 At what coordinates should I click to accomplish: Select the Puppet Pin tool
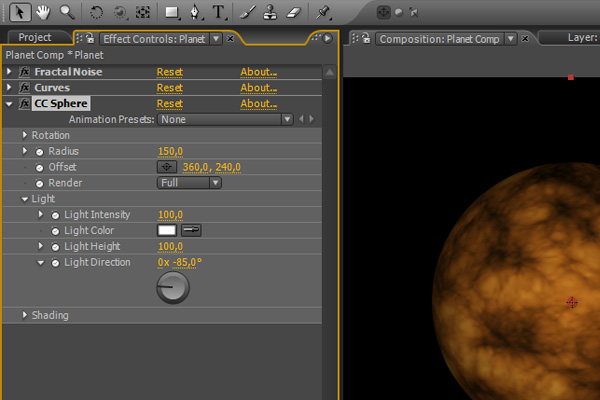323,12
